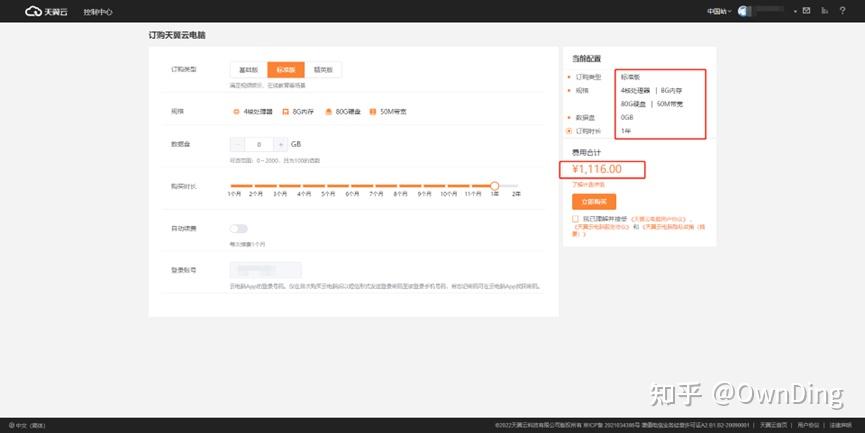Select the 基础版 basic edition tab
The height and width of the screenshot is (433, 865).
(248, 70)
